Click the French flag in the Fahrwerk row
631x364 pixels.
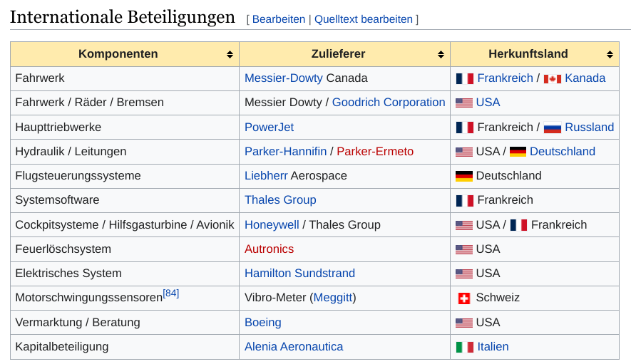pos(464,78)
